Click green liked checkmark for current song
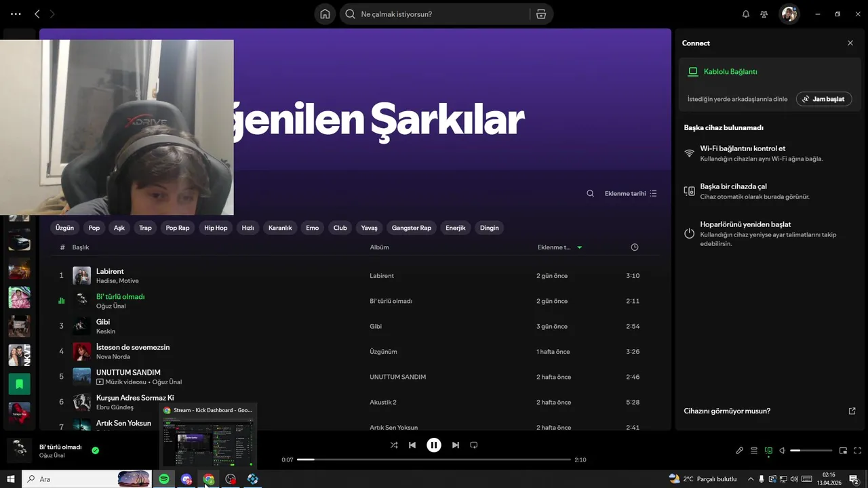 click(x=96, y=451)
